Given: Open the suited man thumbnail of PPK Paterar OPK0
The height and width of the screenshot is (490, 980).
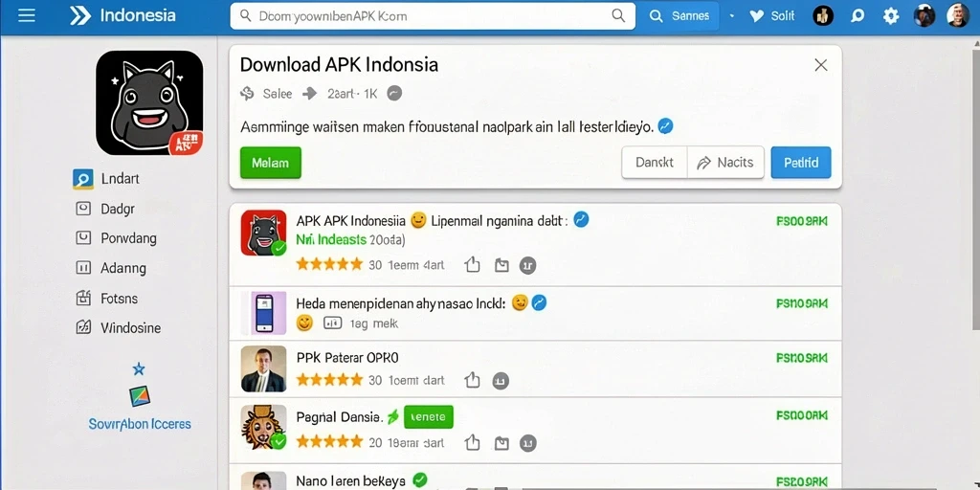Looking at the screenshot, I should coord(264,368).
